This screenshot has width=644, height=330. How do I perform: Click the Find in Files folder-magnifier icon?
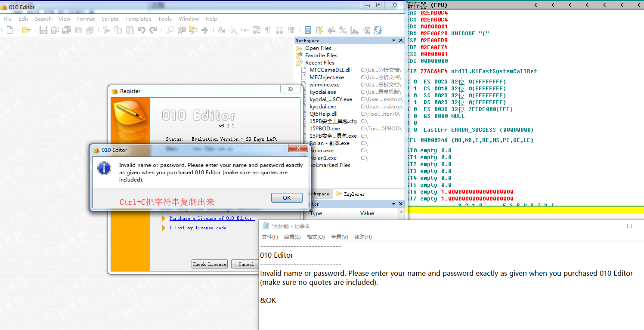click(193, 30)
